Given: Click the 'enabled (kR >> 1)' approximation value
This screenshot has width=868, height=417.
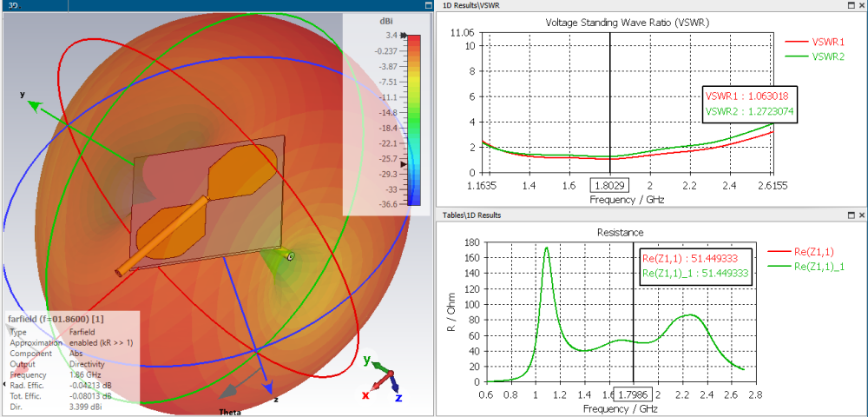Looking at the screenshot, I should pyautogui.click(x=101, y=343).
